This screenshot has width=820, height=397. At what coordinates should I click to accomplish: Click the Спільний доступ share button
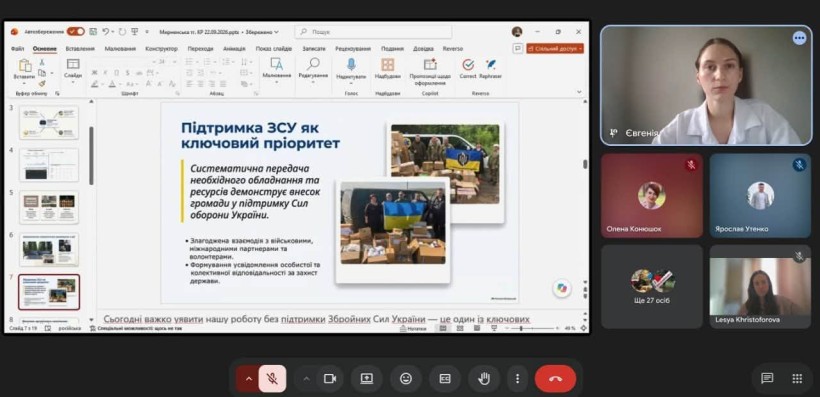[555, 49]
